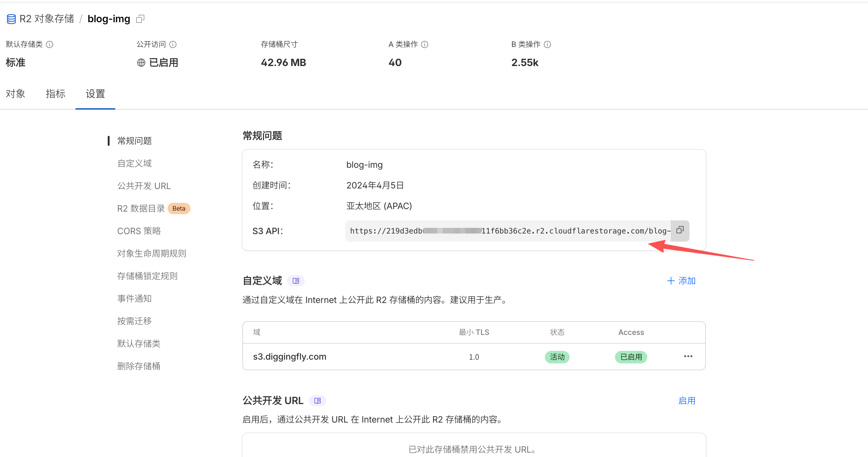The height and width of the screenshot is (457, 868).
Task: Switch to the 指标 tab
Action: (55, 94)
